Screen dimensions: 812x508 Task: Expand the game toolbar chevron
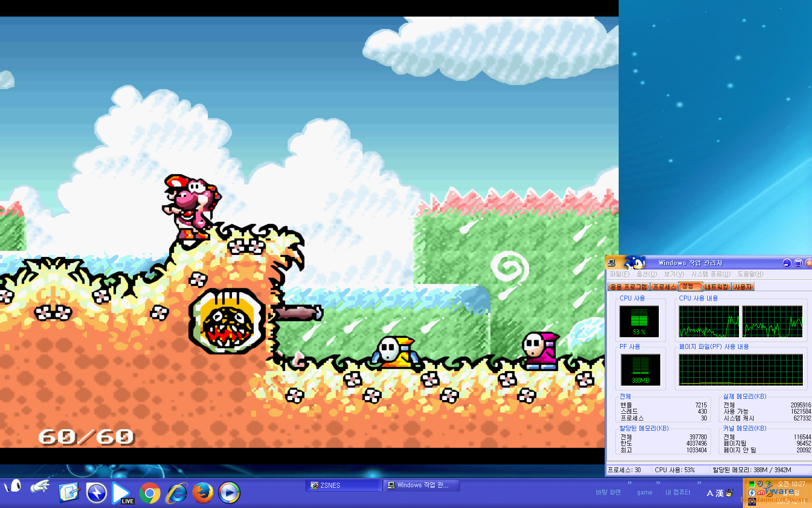pyautogui.click(x=658, y=482)
